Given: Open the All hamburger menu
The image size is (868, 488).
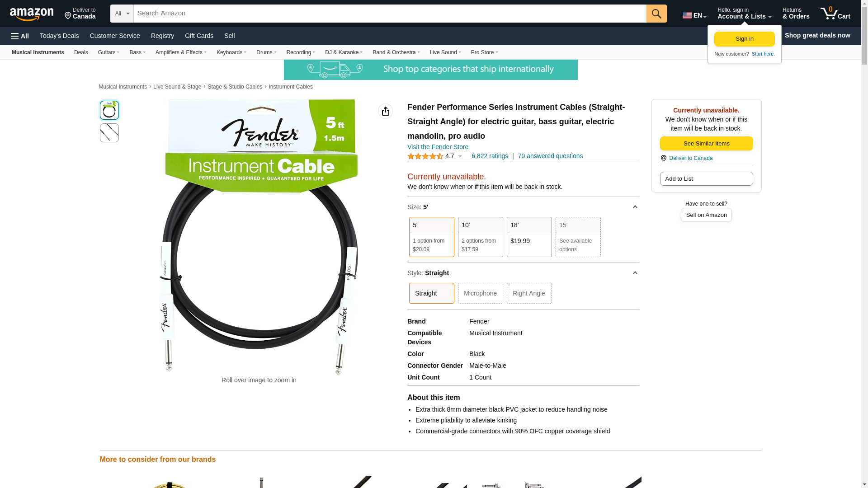Looking at the screenshot, I should (x=20, y=36).
